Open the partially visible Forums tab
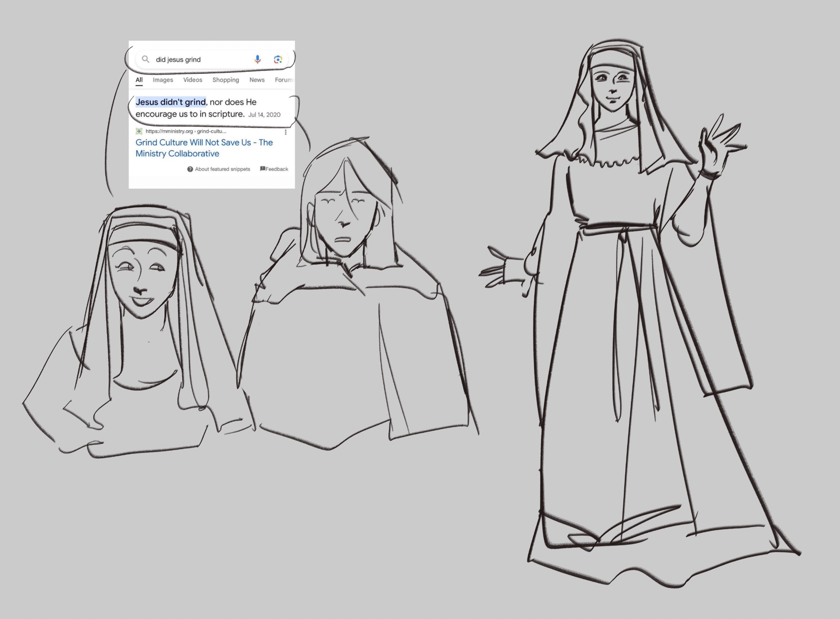The height and width of the screenshot is (619, 840). [x=284, y=80]
